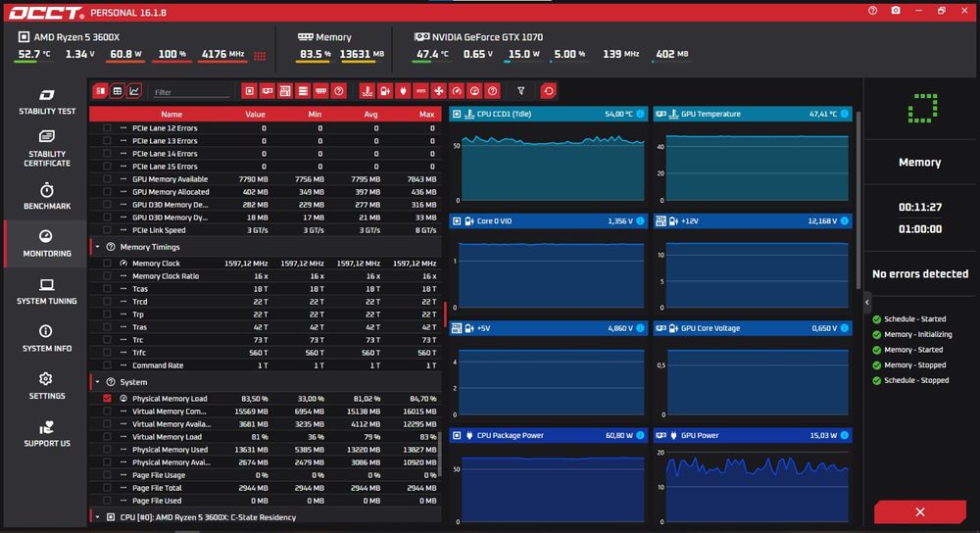Check the Memory Clock row checkbox
Image resolution: width=980 pixels, height=533 pixels.
108,264
